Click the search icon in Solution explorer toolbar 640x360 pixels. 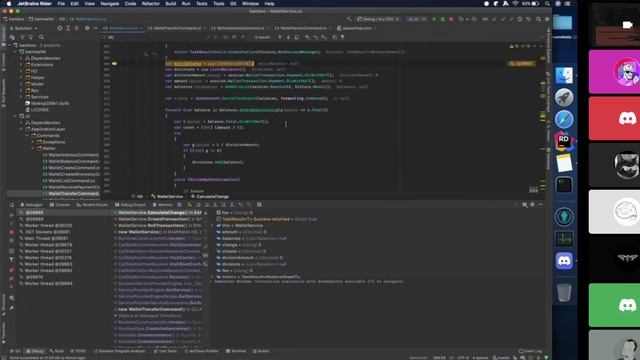click(41, 37)
